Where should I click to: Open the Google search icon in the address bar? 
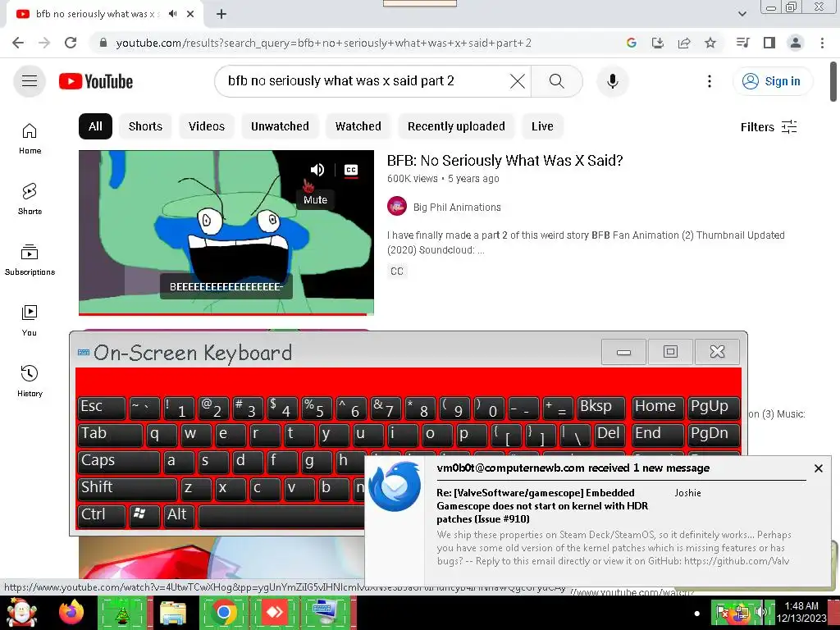pyautogui.click(x=631, y=43)
